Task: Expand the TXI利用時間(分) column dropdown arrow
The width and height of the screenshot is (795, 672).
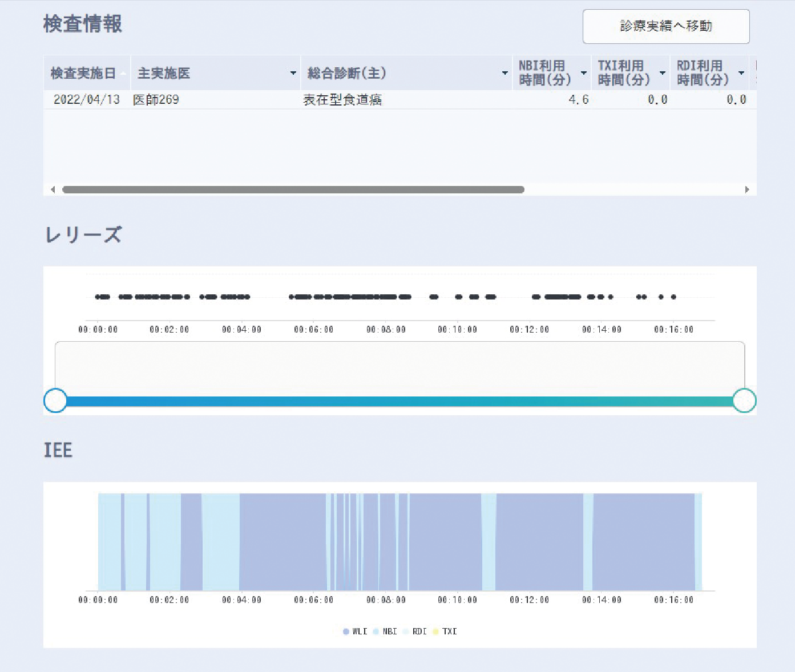Action: click(662, 73)
